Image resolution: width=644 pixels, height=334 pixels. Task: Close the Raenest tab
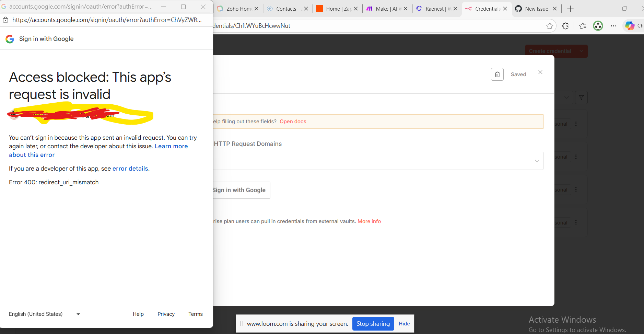click(455, 9)
